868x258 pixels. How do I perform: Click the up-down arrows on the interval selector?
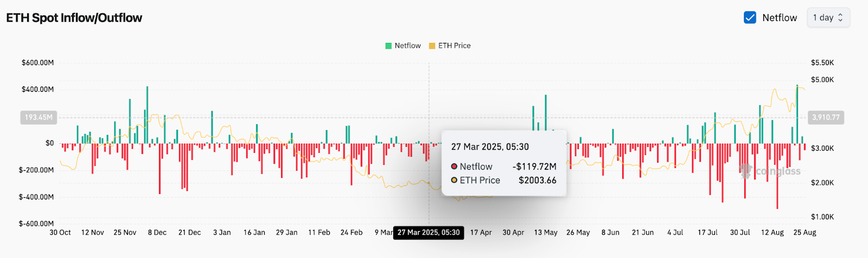pyautogui.click(x=840, y=17)
